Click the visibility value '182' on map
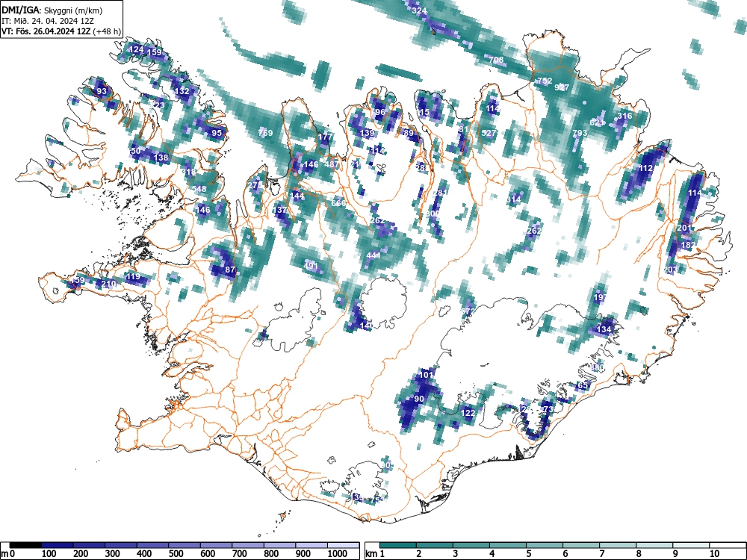The width and height of the screenshot is (747, 560). click(x=689, y=245)
